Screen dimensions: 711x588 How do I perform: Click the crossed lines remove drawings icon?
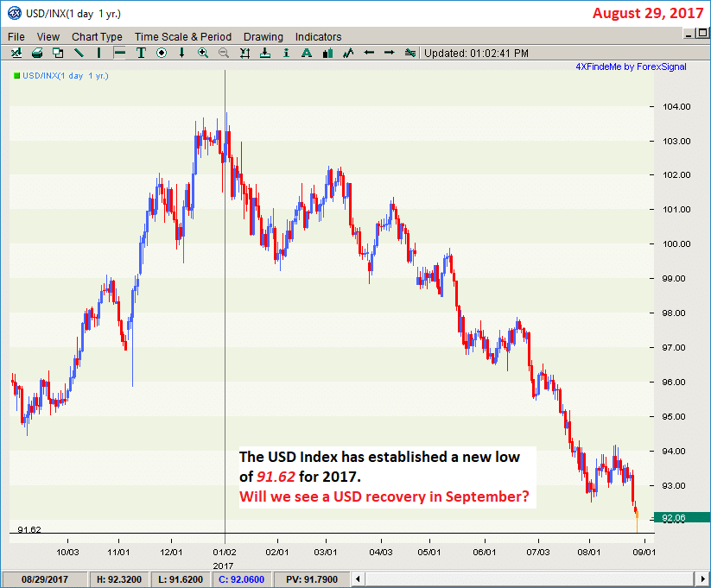point(410,53)
